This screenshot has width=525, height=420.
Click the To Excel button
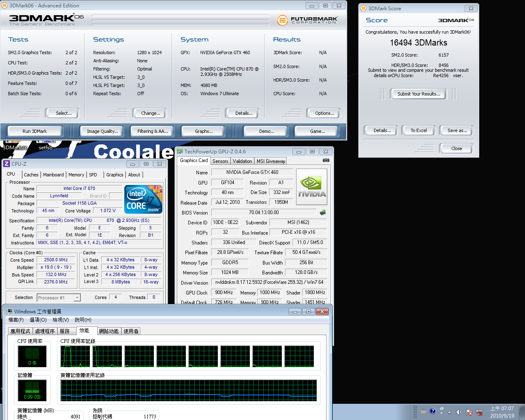(x=419, y=130)
